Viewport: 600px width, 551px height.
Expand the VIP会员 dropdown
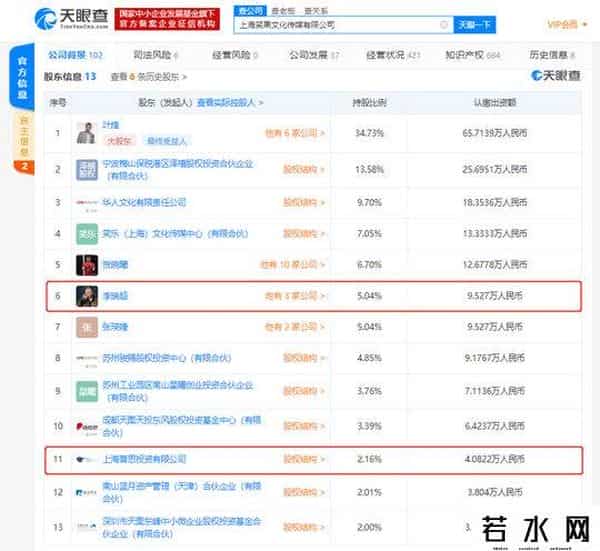(x=567, y=24)
